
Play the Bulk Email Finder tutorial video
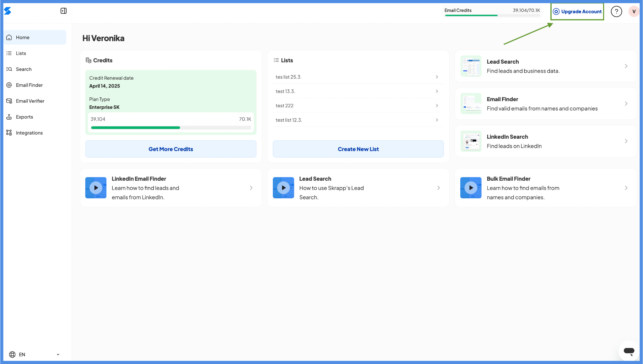click(471, 188)
